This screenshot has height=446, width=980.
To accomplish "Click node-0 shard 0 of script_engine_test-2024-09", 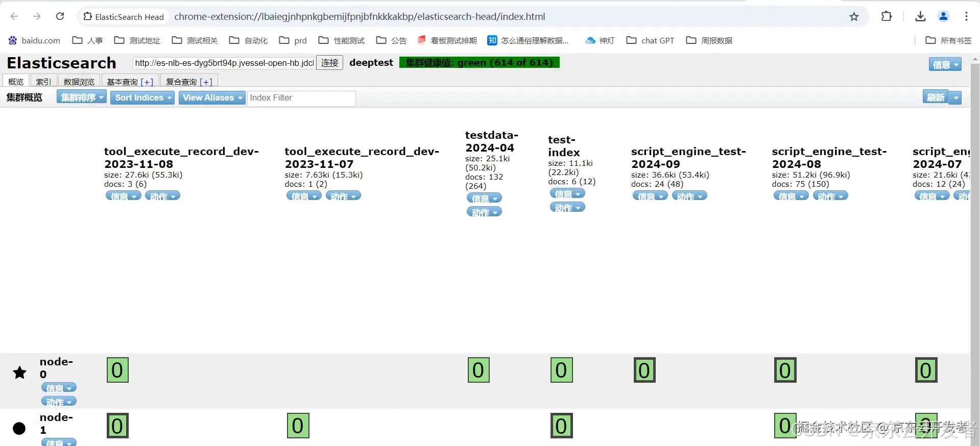I will pos(644,370).
